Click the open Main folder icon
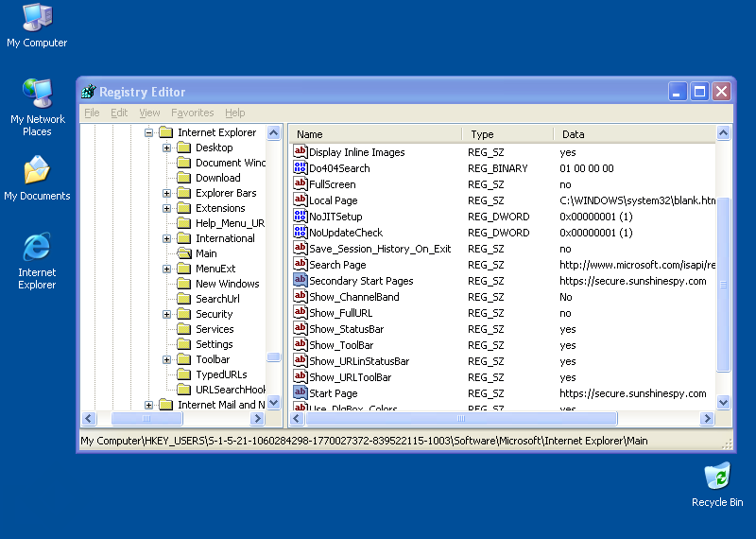Viewport: 756px width, 539px height. pyautogui.click(x=184, y=253)
